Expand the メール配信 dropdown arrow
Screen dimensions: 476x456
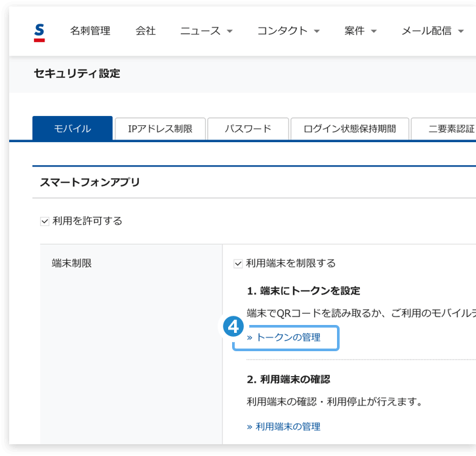[461, 31]
